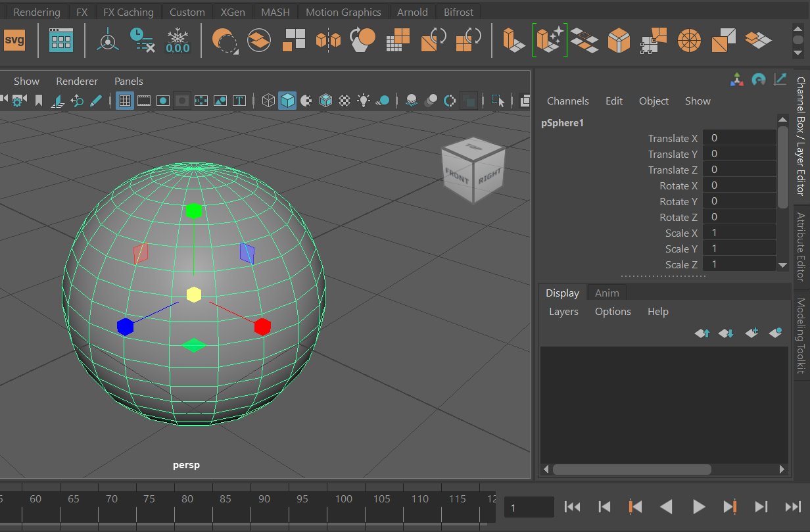Open the Show menu in Channel Box
The height and width of the screenshot is (532, 810).
click(x=698, y=101)
